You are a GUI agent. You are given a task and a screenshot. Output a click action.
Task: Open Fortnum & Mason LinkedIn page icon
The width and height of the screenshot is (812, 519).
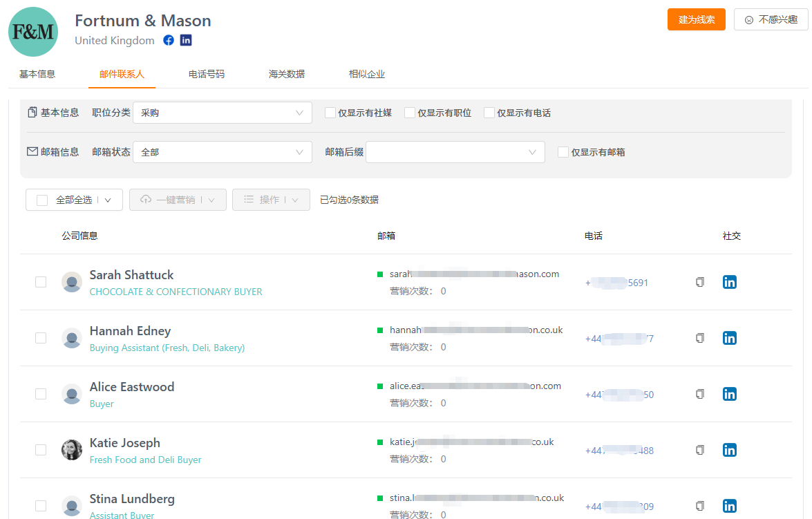tap(186, 40)
